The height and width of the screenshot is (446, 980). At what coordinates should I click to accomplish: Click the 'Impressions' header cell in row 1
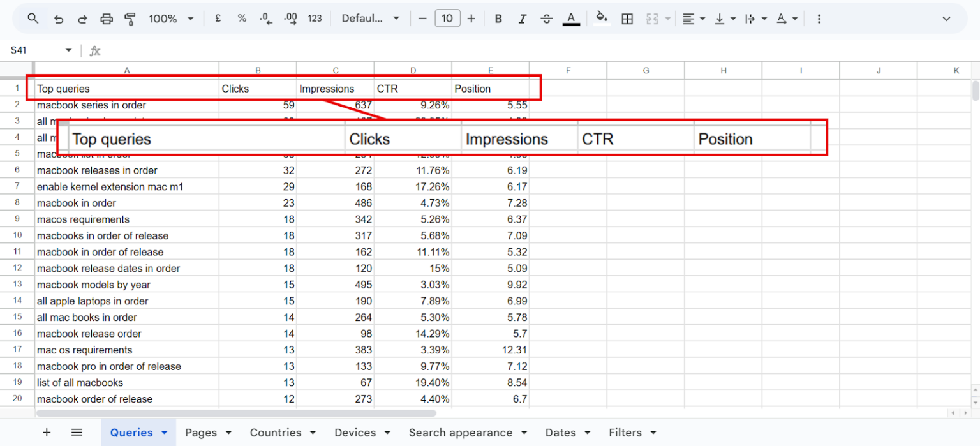[x=336, y=89]
